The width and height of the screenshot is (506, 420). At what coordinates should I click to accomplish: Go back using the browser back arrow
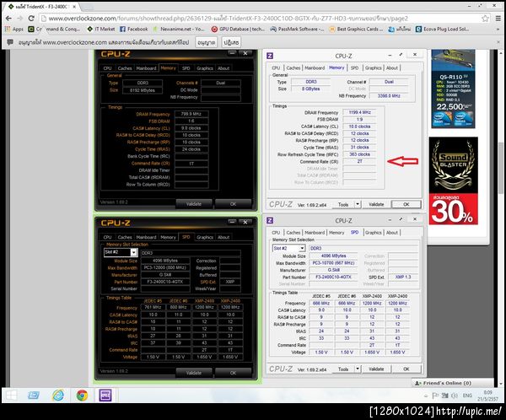pyautogui.click(x=8, y=19)
